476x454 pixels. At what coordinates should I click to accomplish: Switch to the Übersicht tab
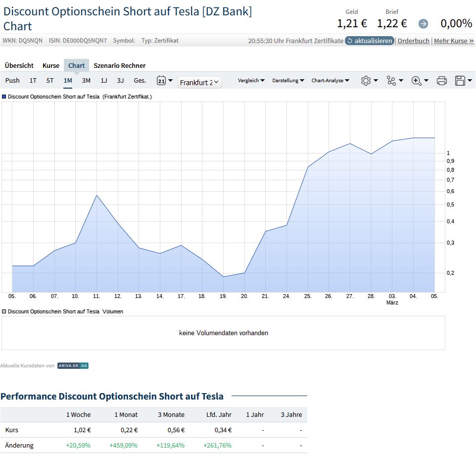coord(19,65)
